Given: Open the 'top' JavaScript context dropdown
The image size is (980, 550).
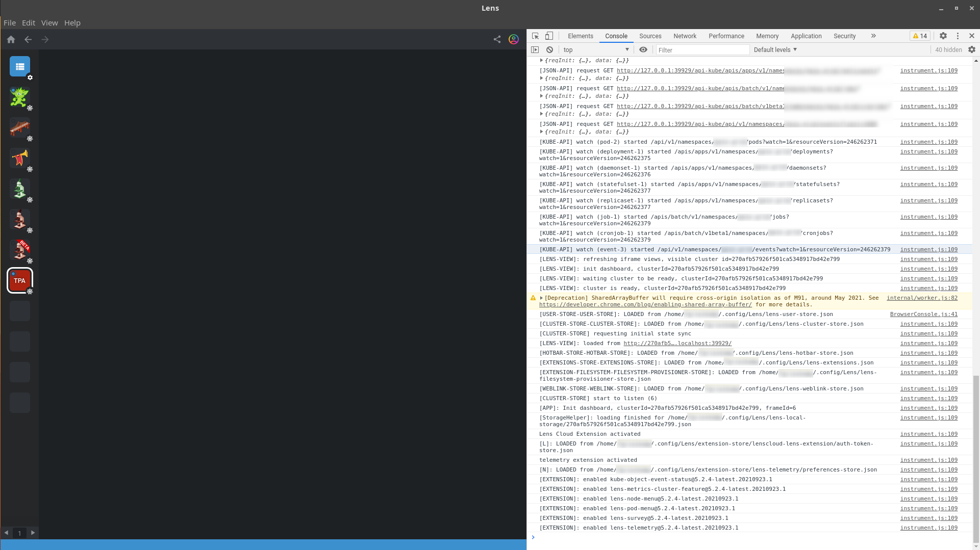Looking at the screenshot, I should [x=597, y=49].
